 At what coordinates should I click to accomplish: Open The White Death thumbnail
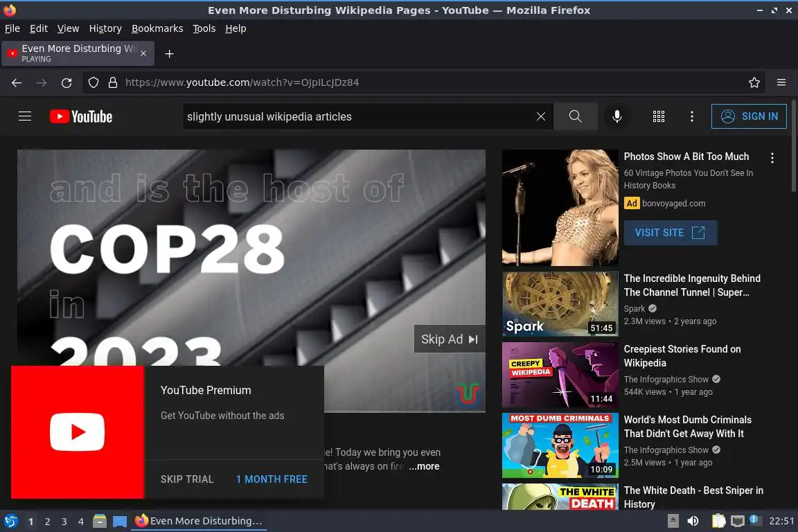[560, 497]
